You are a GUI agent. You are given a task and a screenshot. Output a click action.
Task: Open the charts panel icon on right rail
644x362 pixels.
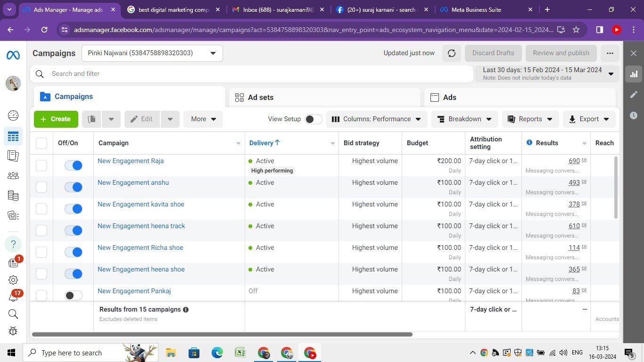coord(634,74)
